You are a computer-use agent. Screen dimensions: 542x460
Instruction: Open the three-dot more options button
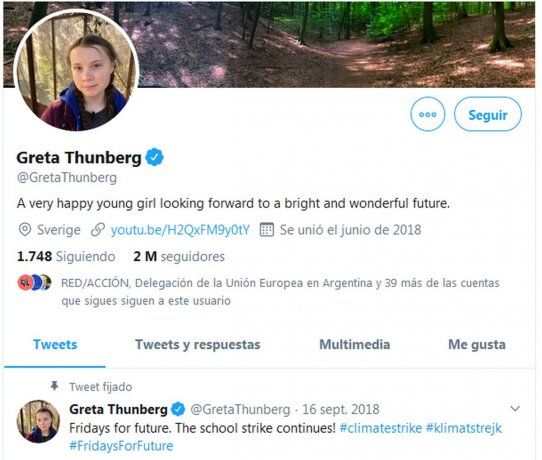point(428,114)
